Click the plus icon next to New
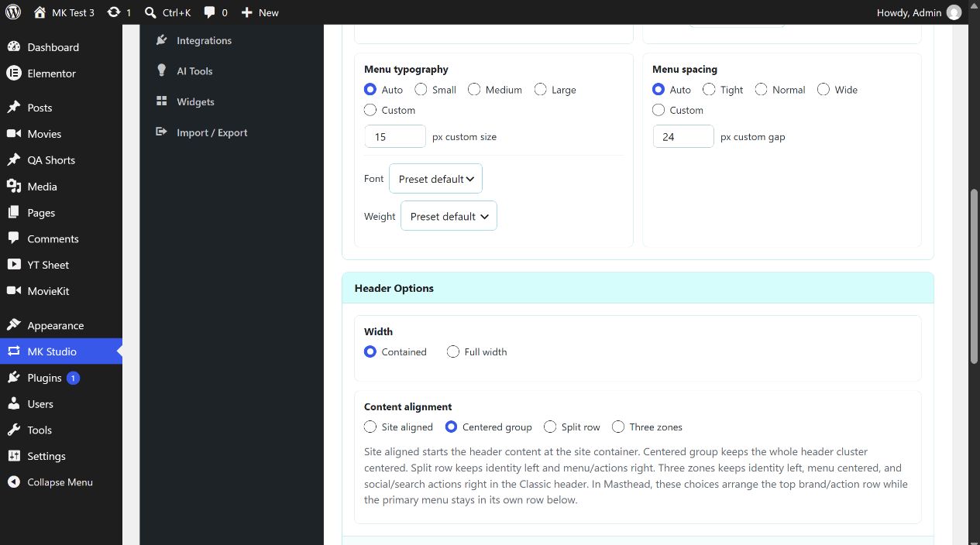The width and height of the screenshot is (980, 545). pos(246,12)
